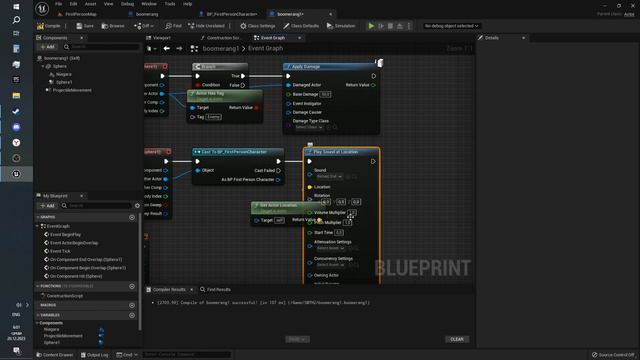Viewport: 640px width, 360px height.
Task: Navigate back in graph history
Action: pyautogui.click(x=167, y=49)
